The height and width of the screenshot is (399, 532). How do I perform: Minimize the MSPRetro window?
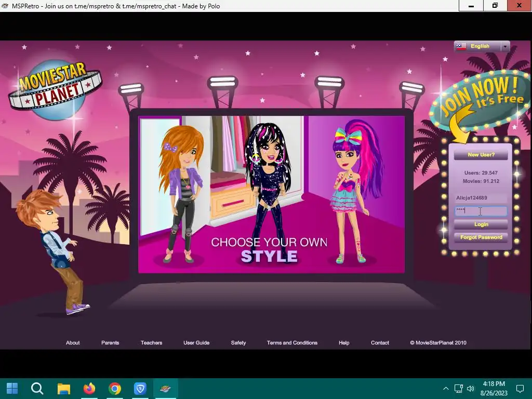coord(471,6)
